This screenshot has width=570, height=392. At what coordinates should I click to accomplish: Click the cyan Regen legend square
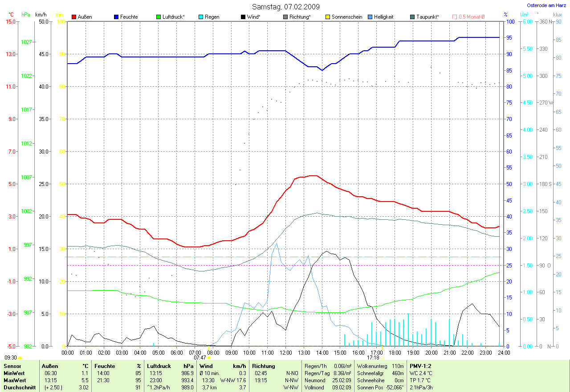coord(201,17)
